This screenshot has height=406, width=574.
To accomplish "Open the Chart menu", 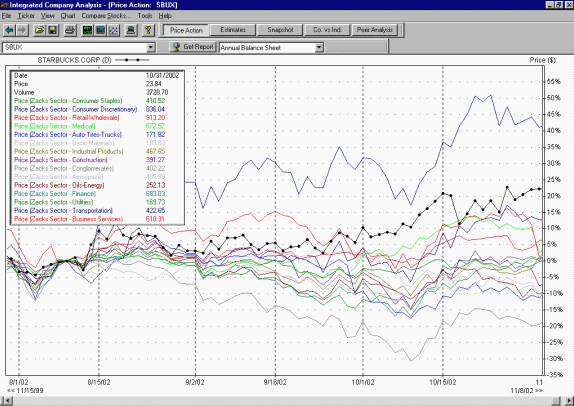I will (x=68, y=16).
